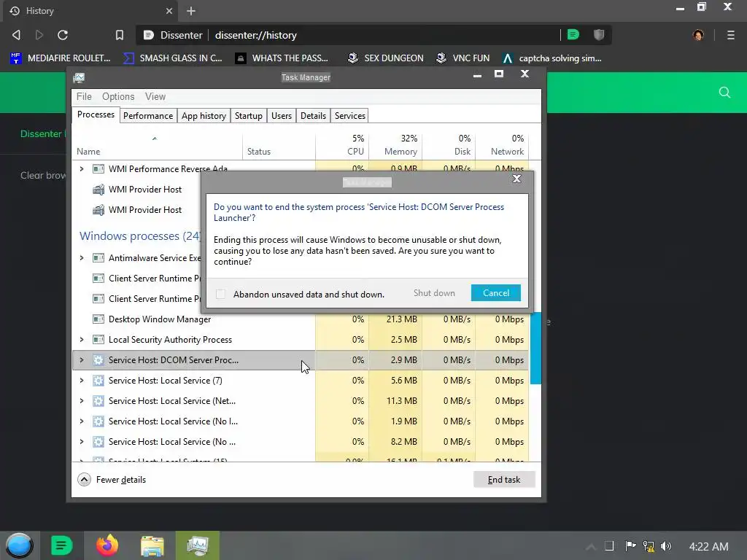Click the browser forward arrow icon

tap(39, 35)
